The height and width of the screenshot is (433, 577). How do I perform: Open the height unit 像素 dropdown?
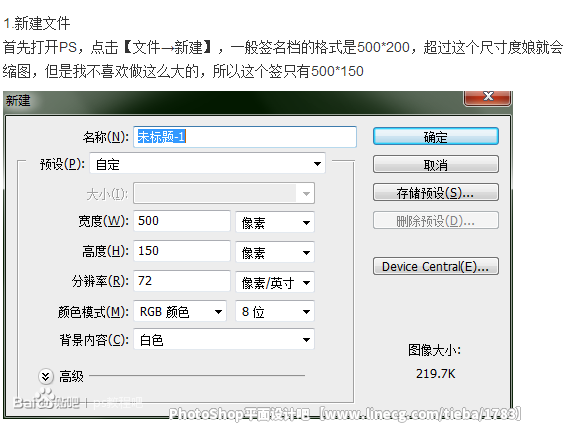pos(275,252)
